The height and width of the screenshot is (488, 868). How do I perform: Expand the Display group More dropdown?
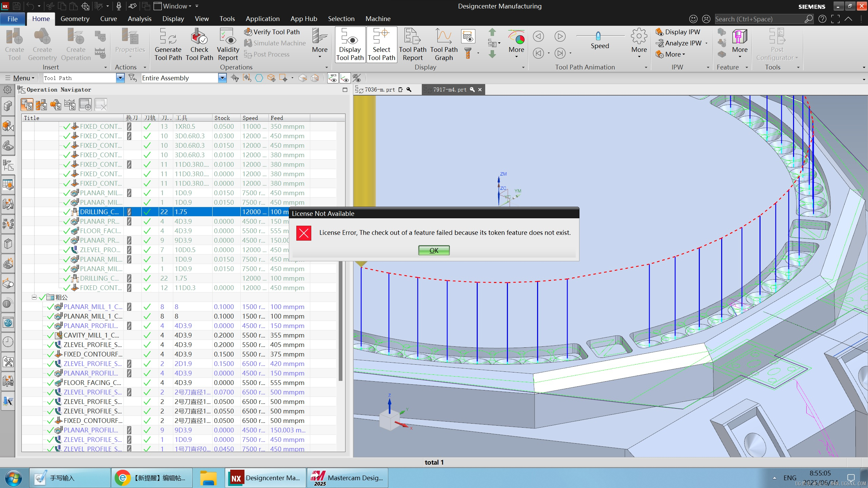tap(516, 44)
